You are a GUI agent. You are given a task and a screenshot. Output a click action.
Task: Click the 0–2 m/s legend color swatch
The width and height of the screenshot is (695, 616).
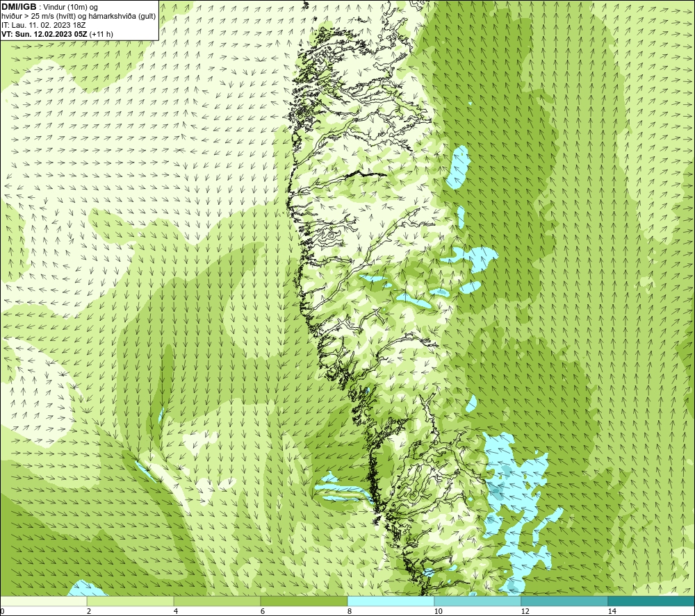click(x=43, y=601)
